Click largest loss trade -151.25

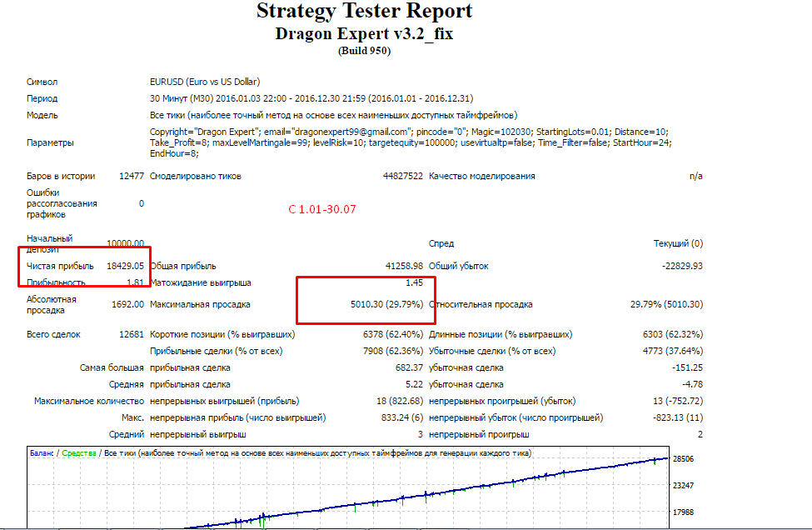(x=687, y=367)
